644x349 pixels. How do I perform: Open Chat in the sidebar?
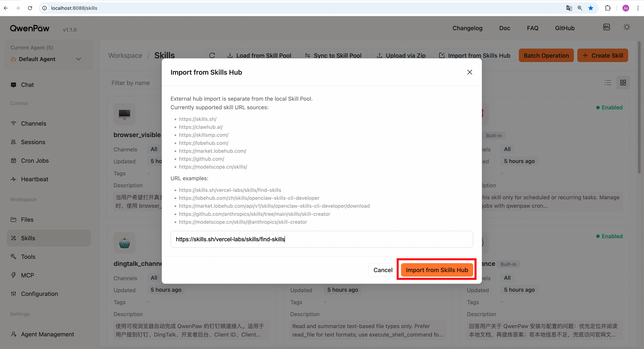(x=49, y=85)
